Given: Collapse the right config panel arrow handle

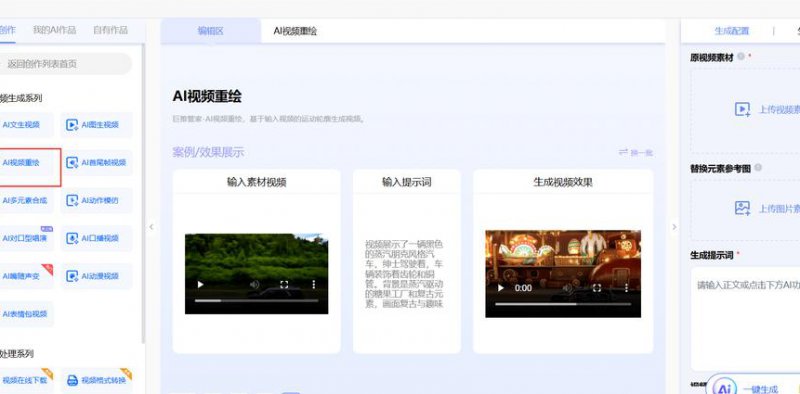Looking at the screenshot, I should coord(674,227).
